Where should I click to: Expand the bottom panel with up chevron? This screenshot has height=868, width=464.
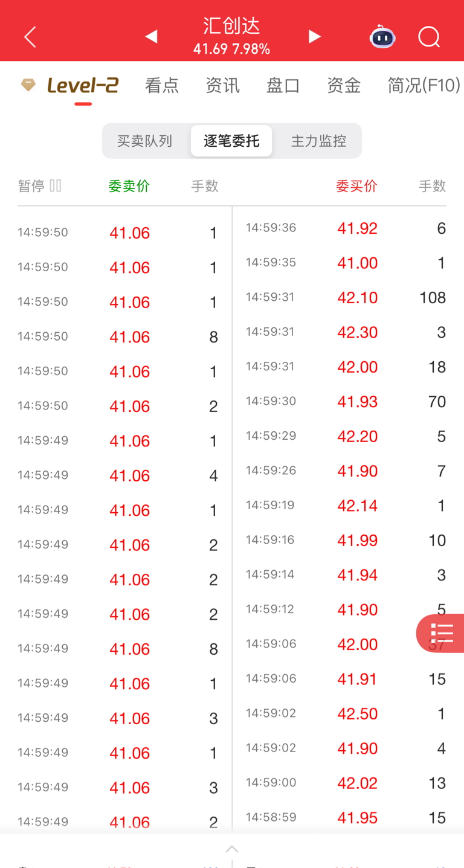pos(232,849)
